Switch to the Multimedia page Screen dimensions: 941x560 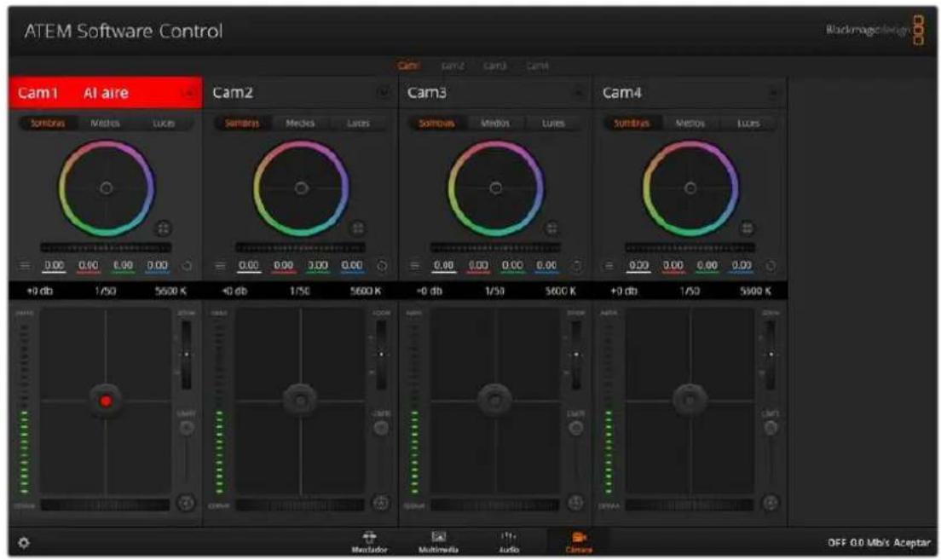[439, 541]
